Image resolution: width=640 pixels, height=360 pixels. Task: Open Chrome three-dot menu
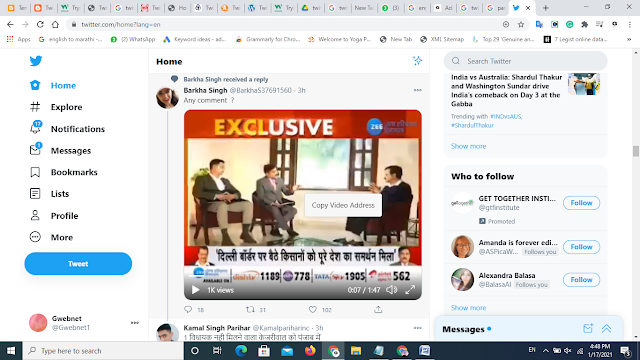[629, 24]
